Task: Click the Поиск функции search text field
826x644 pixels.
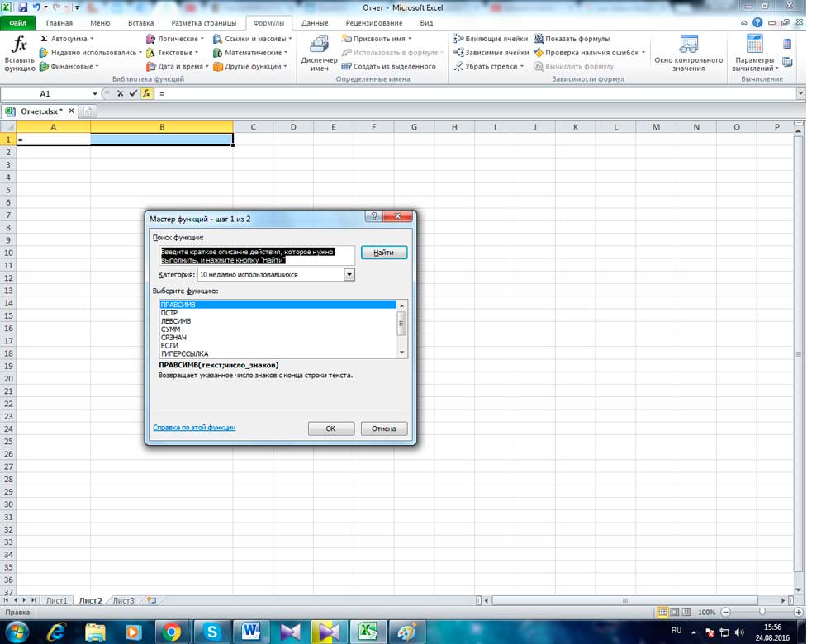Action: tap(257, 255)
